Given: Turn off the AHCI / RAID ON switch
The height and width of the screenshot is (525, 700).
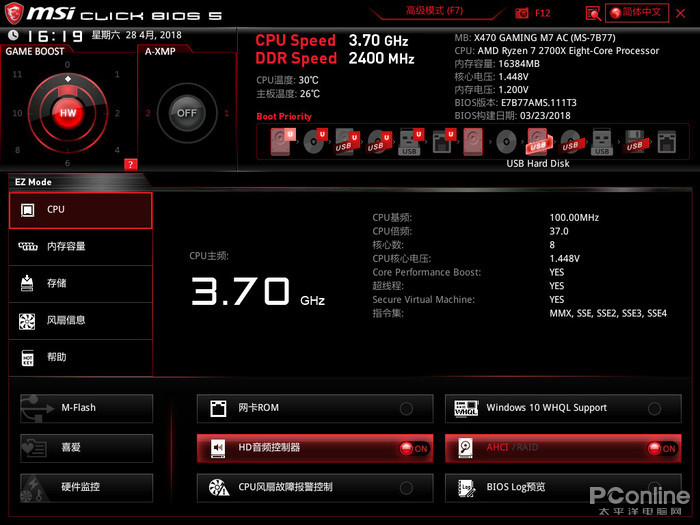Looking at the screenshot, I should [x=662, y=448].
